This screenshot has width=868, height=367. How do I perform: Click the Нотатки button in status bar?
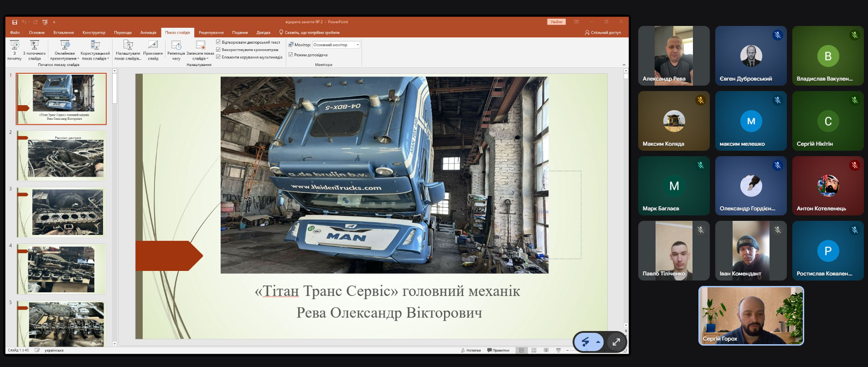(x=471, y=350)
